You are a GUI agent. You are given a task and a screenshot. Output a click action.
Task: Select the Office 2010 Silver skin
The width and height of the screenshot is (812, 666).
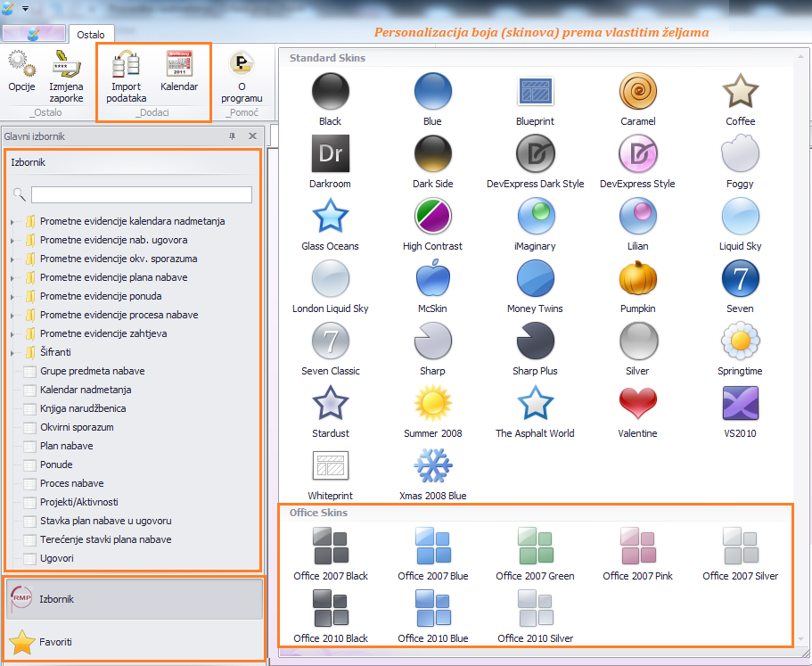coord(535,616)
